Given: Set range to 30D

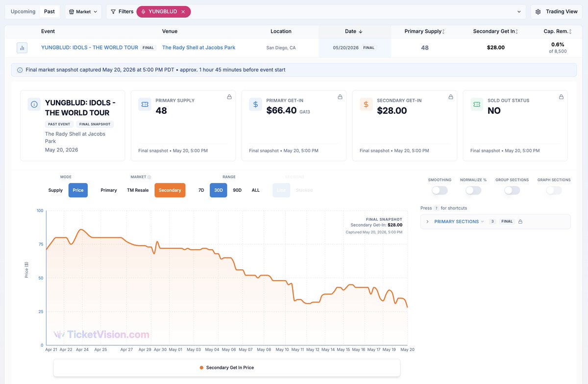Looking at the screenshot, I should [219, 190].
